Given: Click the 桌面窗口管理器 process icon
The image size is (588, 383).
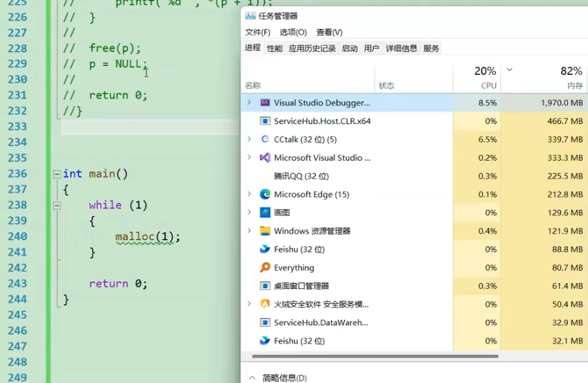Looking at the screenshot, I should tap(265, 286).
